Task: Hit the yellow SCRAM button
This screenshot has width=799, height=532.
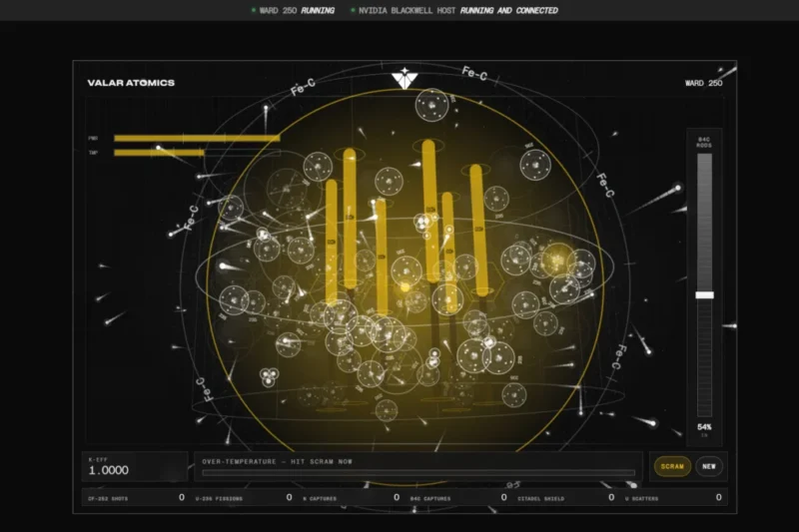Action: tap(672, 466)
